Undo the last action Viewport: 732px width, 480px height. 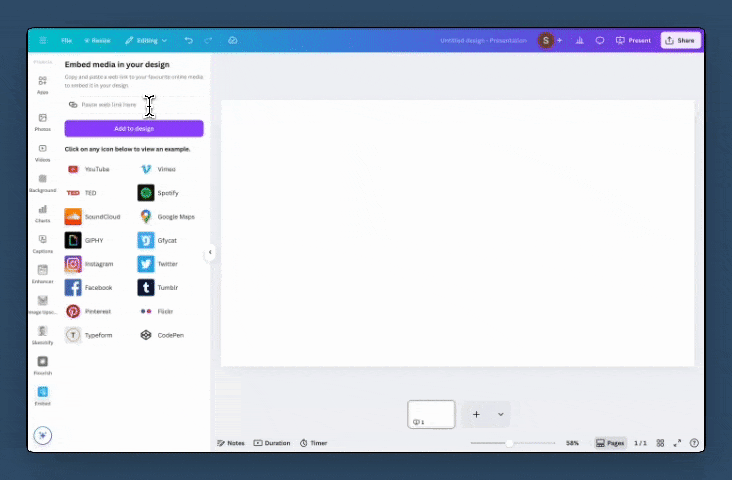(x=189, y=41)
